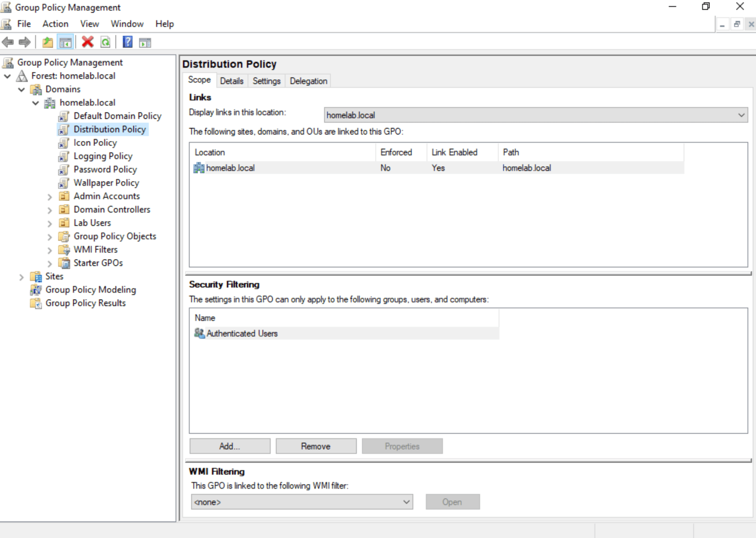This screenshot has height=538, width=756.
Task: Click the Sites node icon
Action: (x=36, y=276)
